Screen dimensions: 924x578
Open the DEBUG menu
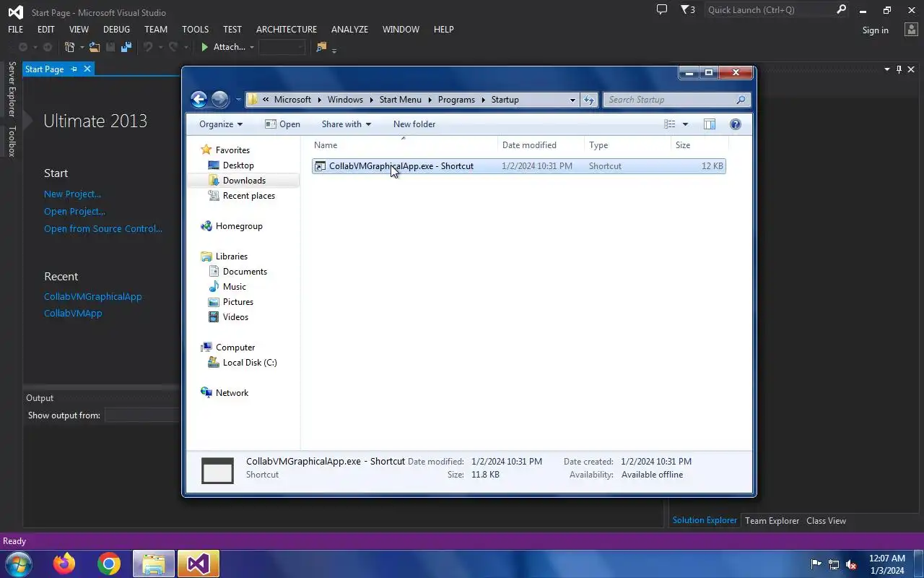[116, 30]
